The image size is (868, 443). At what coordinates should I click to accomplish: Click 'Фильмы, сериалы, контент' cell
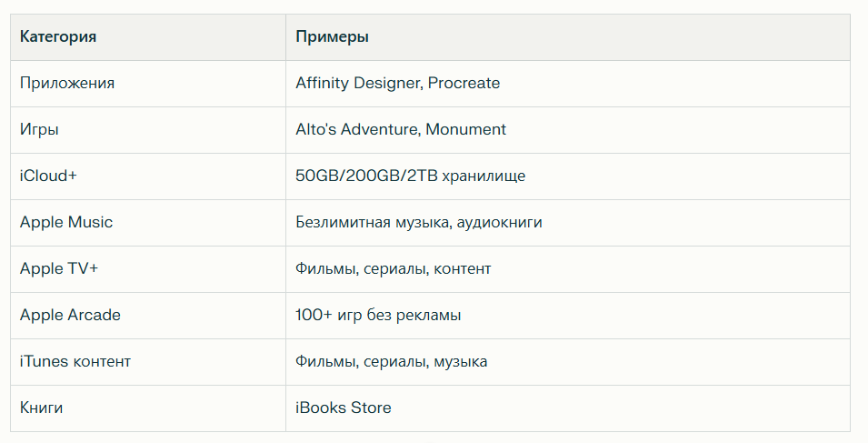568,269
